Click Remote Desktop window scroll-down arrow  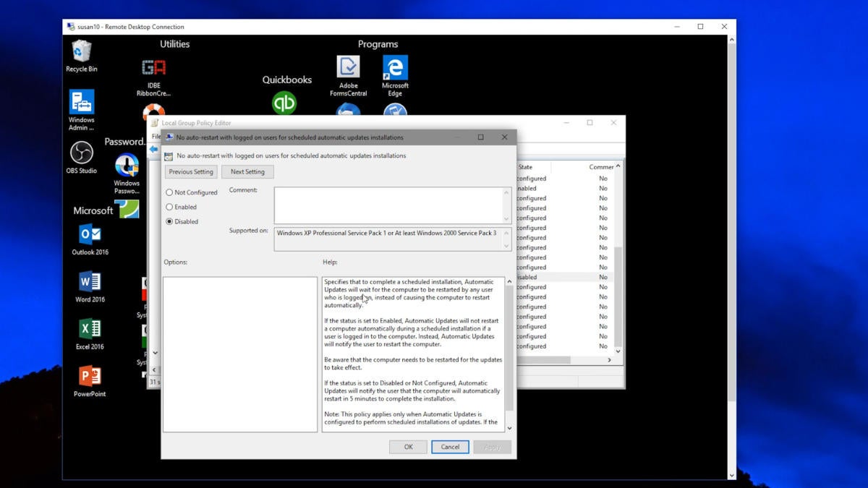click(731, 475)
